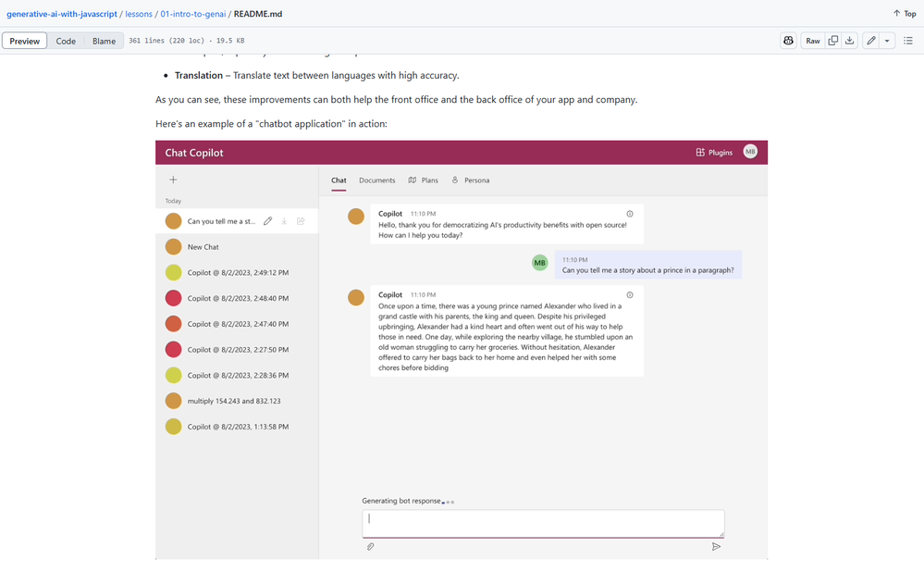Image resolution: width=924 pixels, height=572 pixels.
Task: Click the Plugins label in Chat Copilot header
Action: pyautogui.click(x=721, y=152)
